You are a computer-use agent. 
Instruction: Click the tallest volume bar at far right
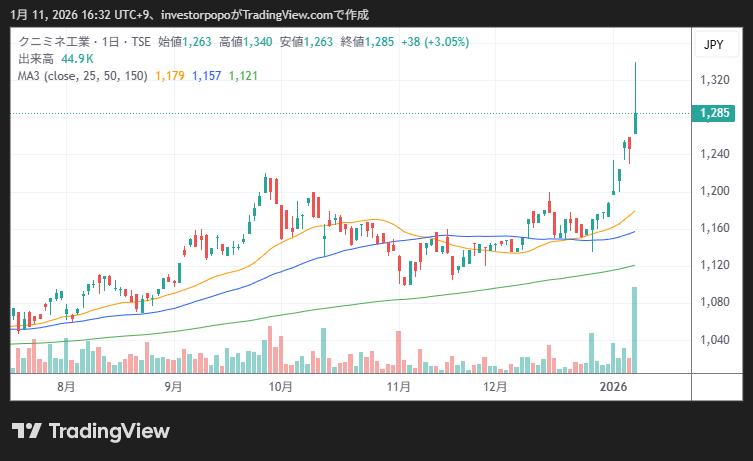[634, 330]
